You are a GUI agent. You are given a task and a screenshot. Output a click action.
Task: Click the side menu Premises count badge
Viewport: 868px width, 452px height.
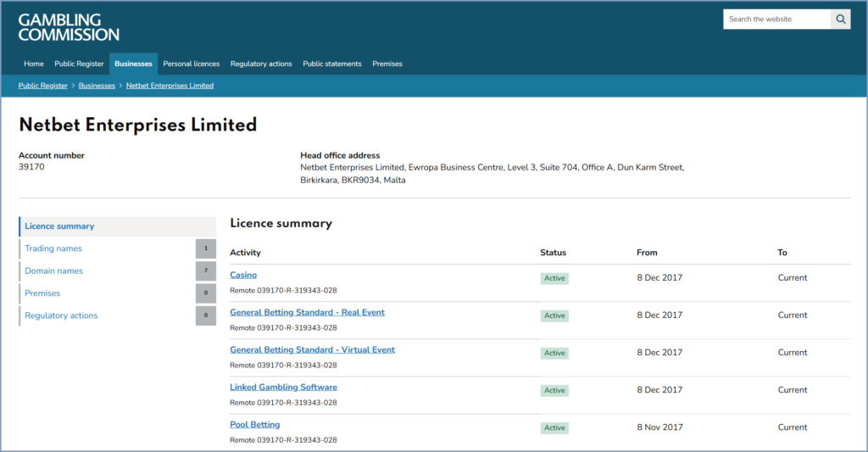[x=206, y=293]
